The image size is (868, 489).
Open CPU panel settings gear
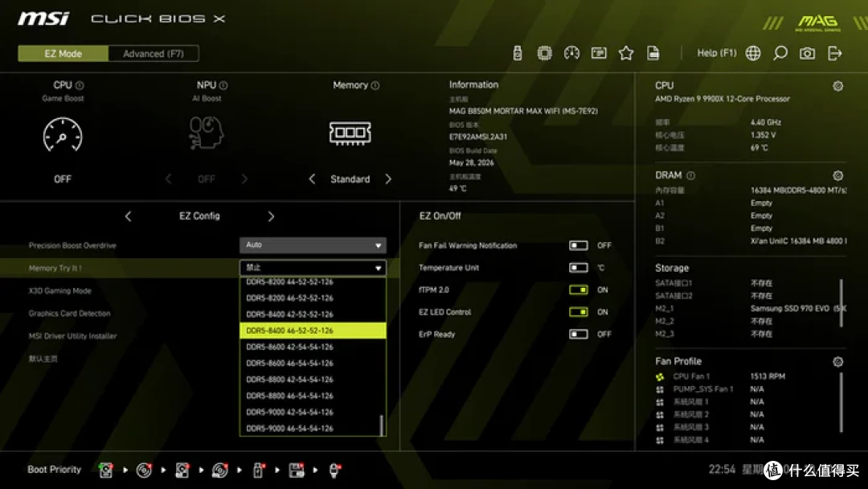838,86
